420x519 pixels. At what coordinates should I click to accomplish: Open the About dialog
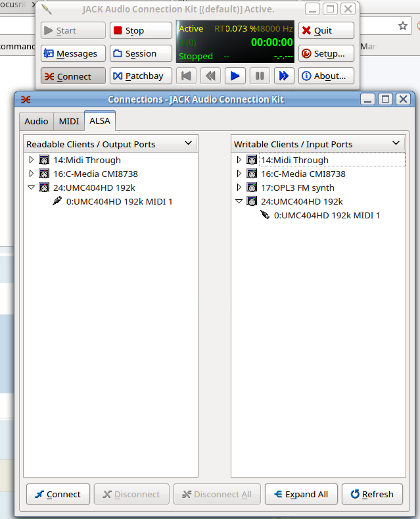pyautogui.click(x=326, y=76)
